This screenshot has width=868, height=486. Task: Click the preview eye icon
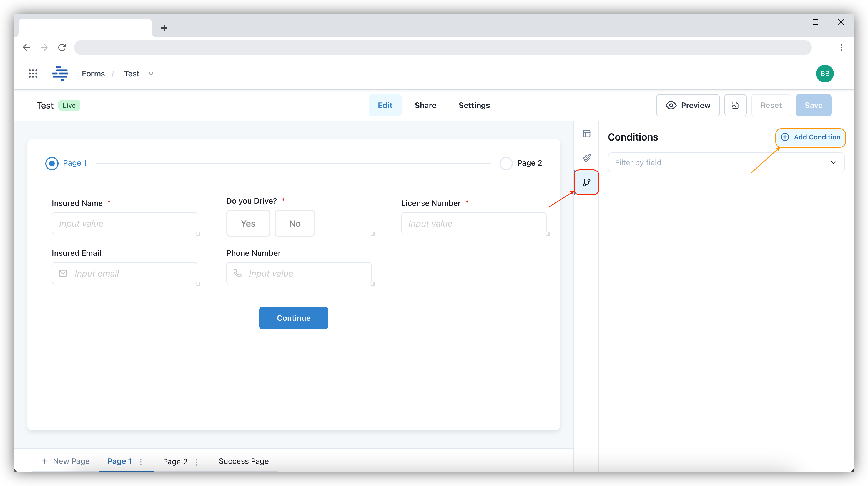[x=672, y=105]
